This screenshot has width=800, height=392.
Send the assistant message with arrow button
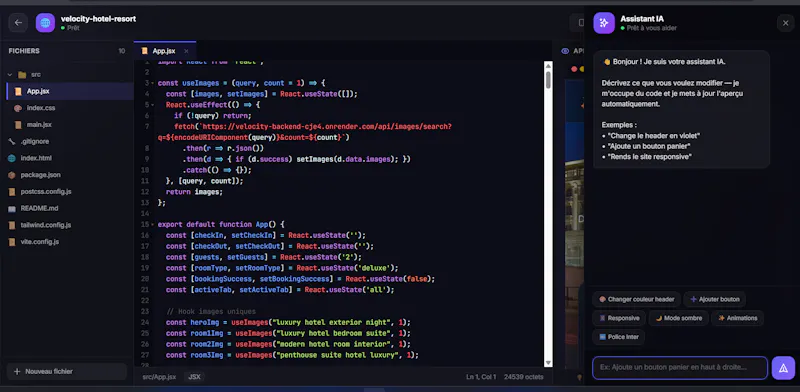(x=783, y=368)
